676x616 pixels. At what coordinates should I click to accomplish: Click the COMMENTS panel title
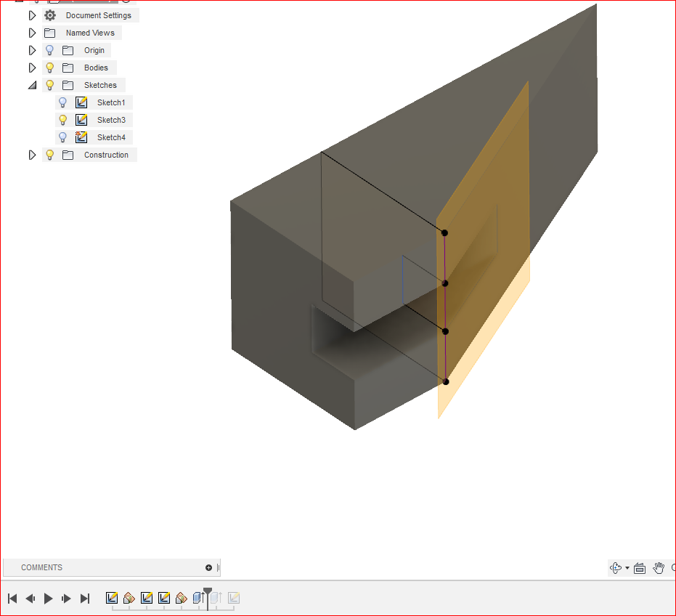pos(42,567)
